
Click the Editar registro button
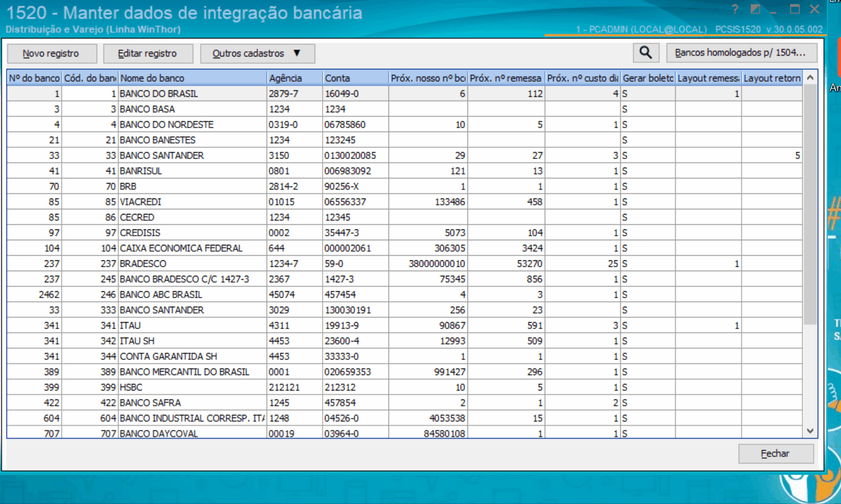pos(148,53)
